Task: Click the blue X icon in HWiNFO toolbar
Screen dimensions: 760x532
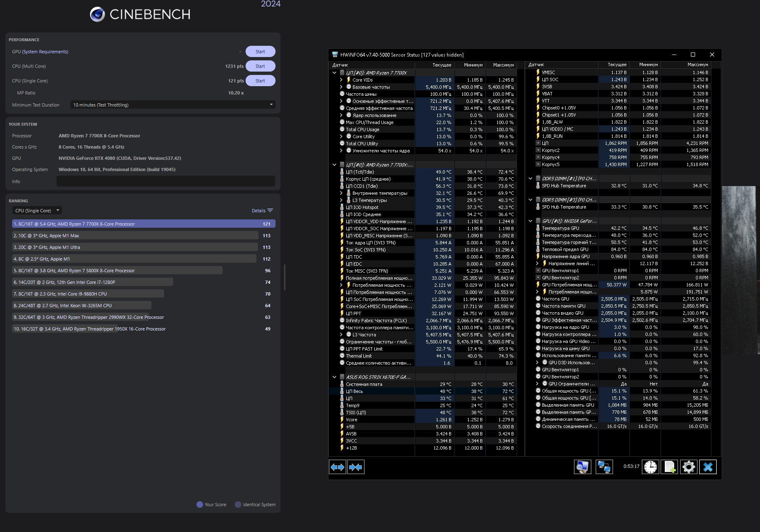Action: click(708, 467)
